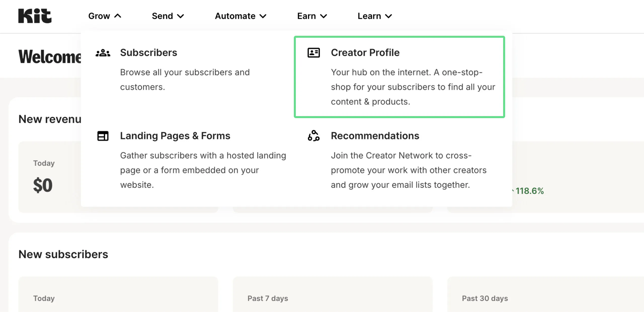This screenshot has height=312, width=644.
Task: Open Landing Pages & Forms
Action: click(175, 136)
